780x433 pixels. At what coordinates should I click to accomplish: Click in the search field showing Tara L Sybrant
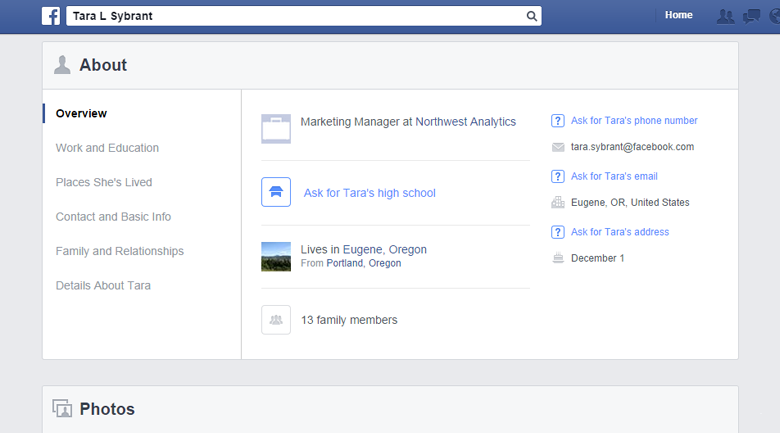click(295, 16)
